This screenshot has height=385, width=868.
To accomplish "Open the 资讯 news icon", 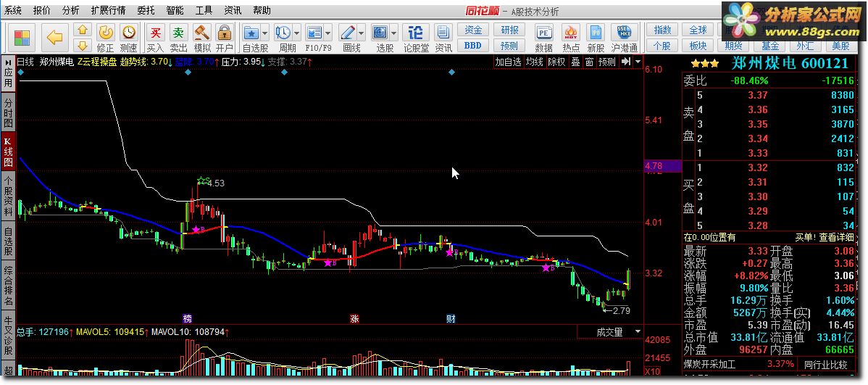I will pos(443,38).
